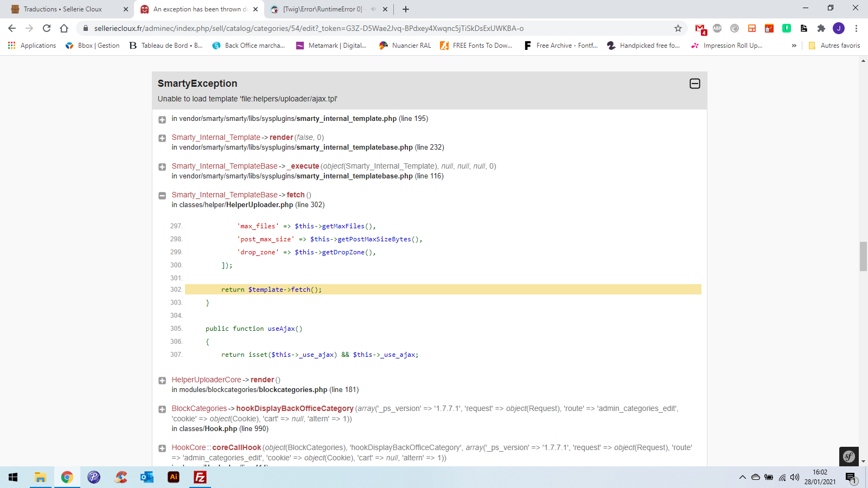
Task: Open Wi-Fi network settings
Action: [x=782, y=477]
